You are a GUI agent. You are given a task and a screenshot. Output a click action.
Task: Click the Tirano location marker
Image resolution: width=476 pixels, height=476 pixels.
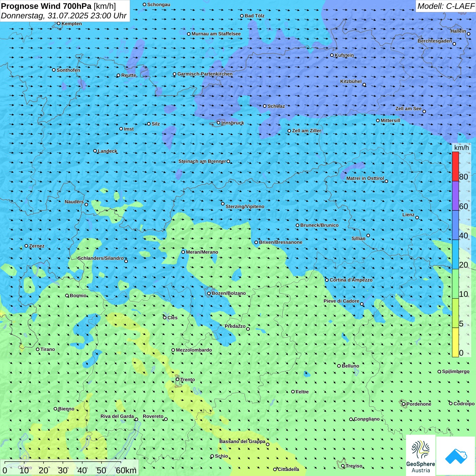38,349
